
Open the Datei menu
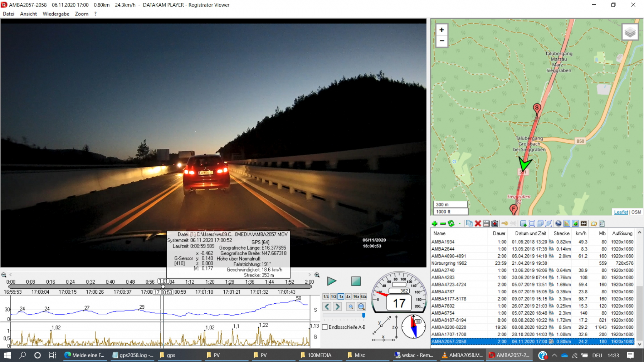pyautogui.click(x=9, y=14)
